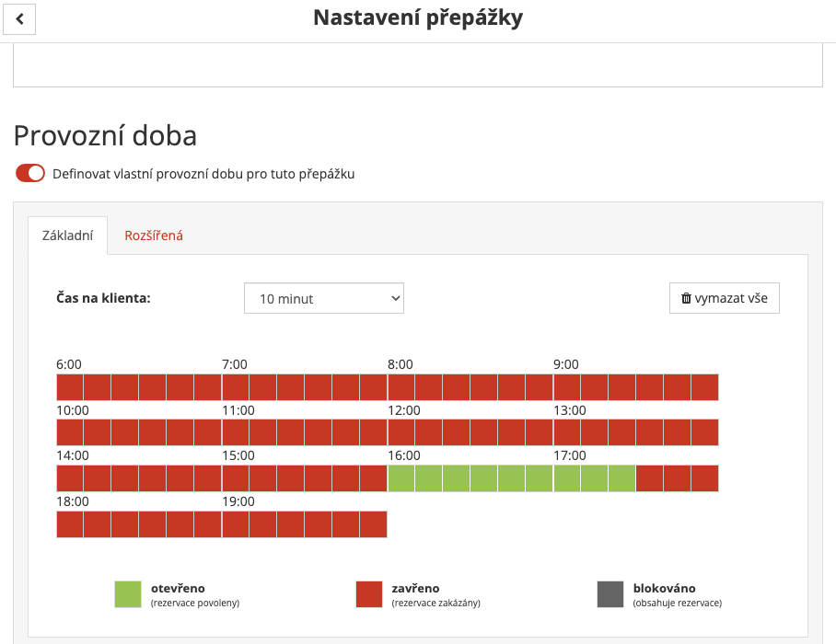Click the 19:00 hour label
The height and width of the screenshot is (644, 836).
point(238,501)
